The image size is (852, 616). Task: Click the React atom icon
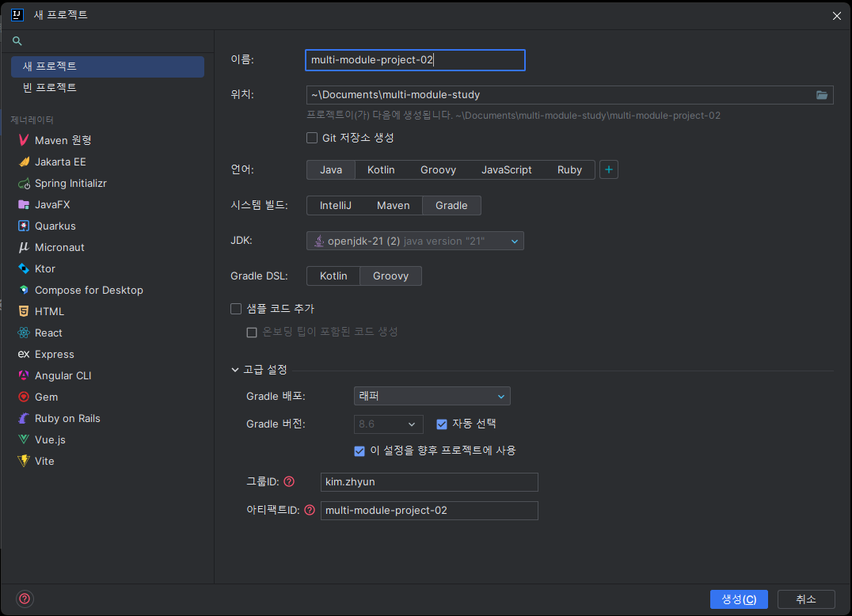coord(24,333)
